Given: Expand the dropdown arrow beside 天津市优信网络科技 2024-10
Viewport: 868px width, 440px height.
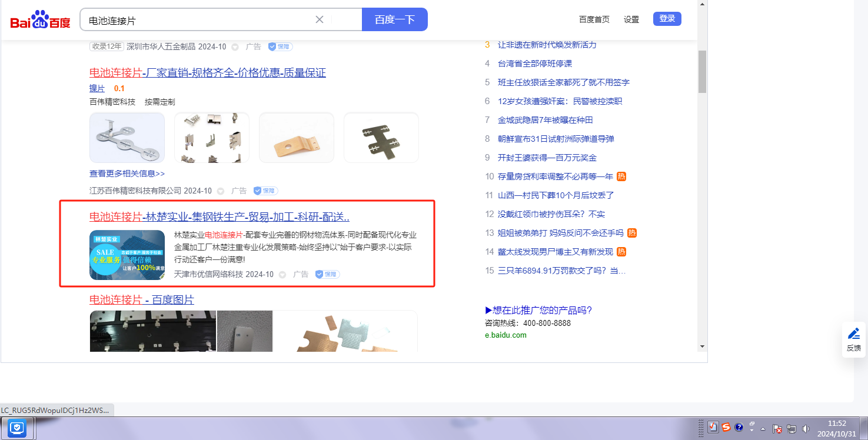Looking at the screenshot, I should [x=282, y=275].
